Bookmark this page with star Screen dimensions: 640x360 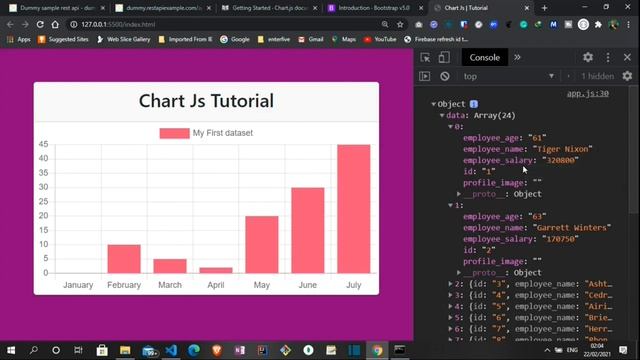point(400,24)
